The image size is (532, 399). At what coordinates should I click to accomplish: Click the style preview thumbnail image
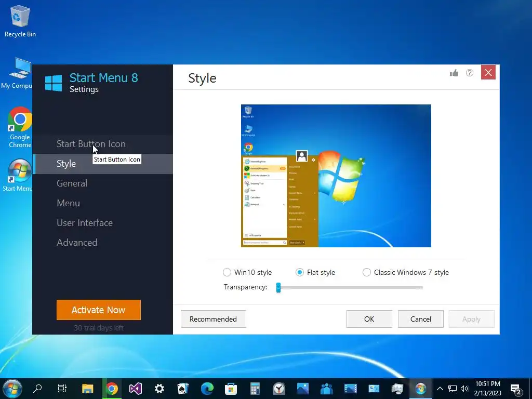(336, 176)
